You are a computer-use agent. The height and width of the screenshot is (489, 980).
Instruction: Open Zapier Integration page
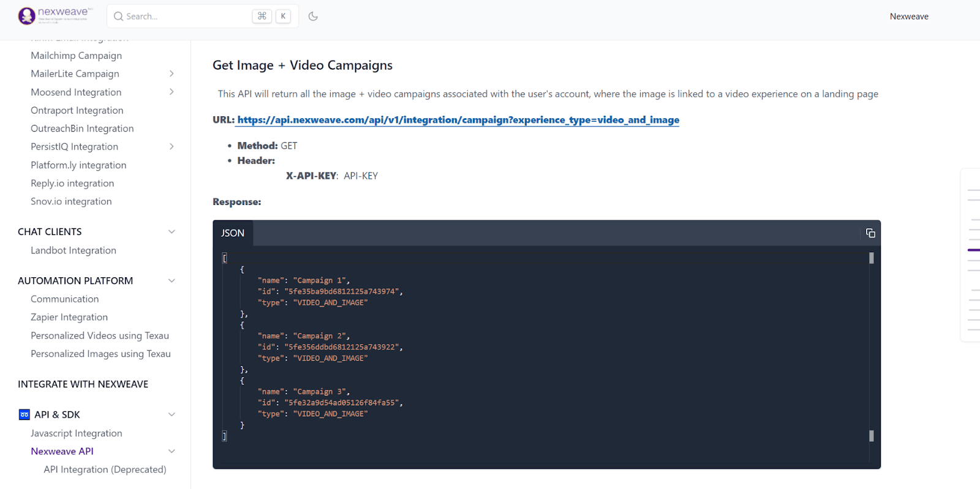69,317
